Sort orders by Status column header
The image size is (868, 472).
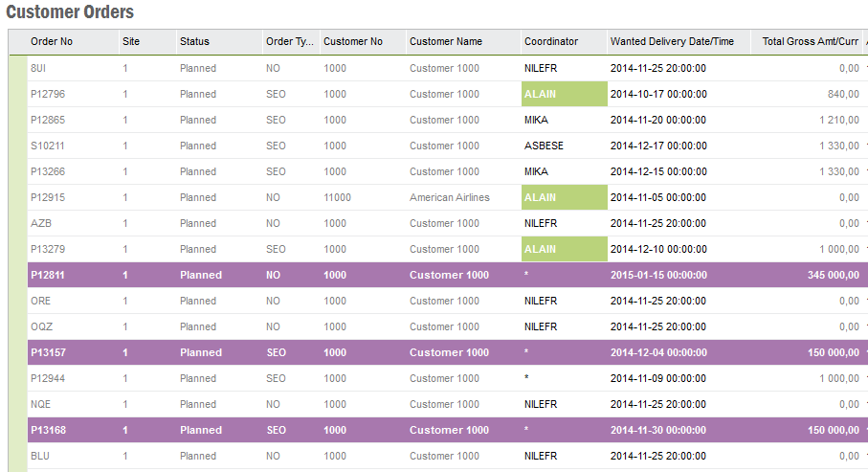(194, 41)
